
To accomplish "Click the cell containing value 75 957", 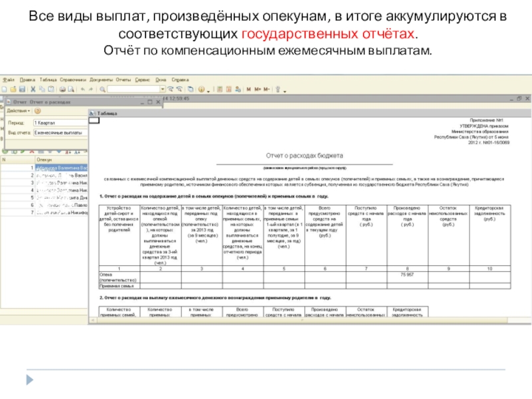I will (x=407, y=277).
